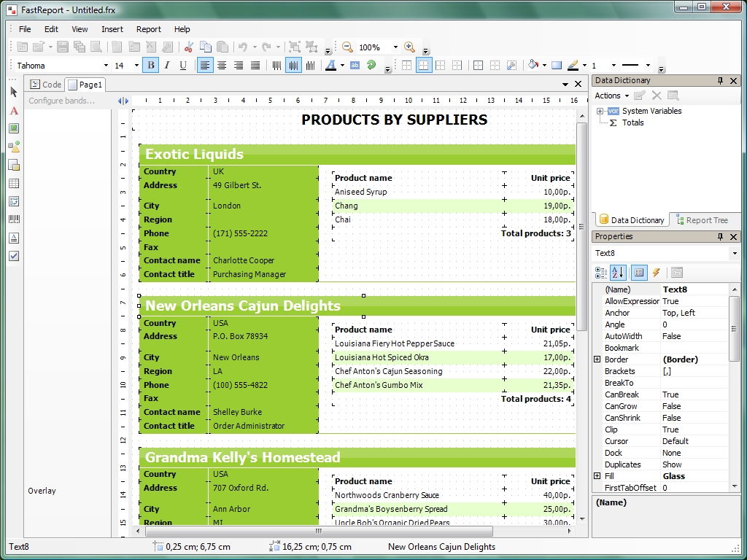The height and width of the screenshot is (560, 747).
Task: Toggle Underline formatting
Action: coord(183,65)
